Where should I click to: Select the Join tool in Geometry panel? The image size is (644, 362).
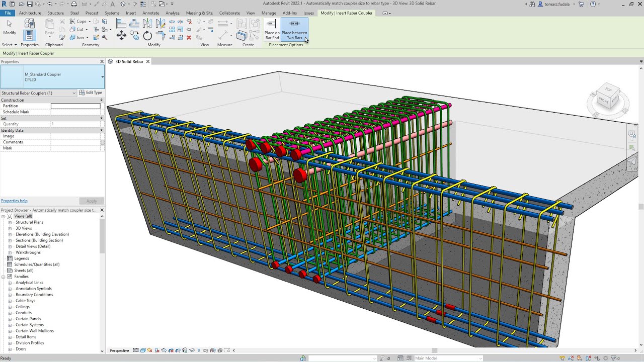coord(79,37)
